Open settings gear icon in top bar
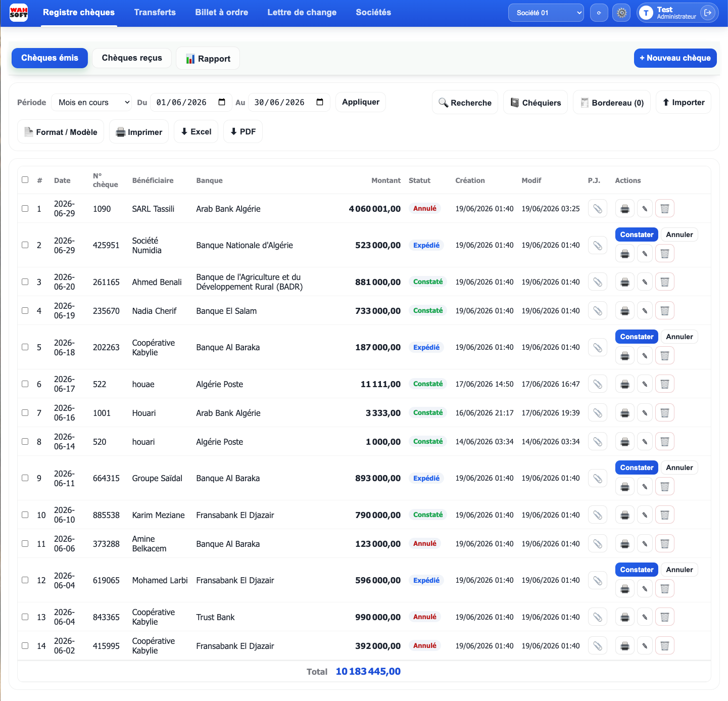 pyautogui.click(x=621, y=13)
